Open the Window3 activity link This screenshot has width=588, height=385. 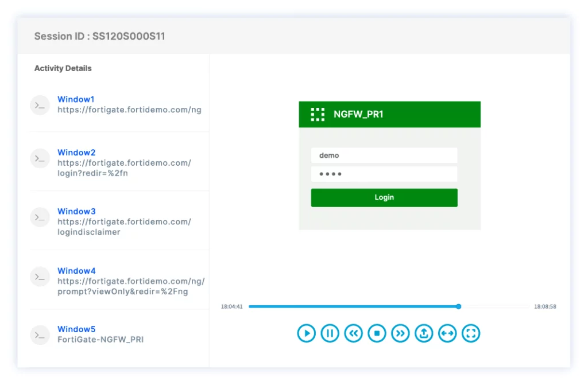(76, 211)
